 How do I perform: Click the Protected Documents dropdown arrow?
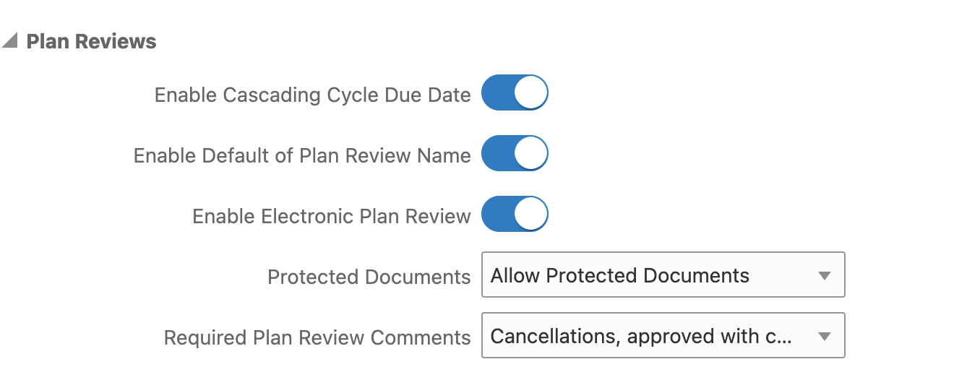(824, 275)
